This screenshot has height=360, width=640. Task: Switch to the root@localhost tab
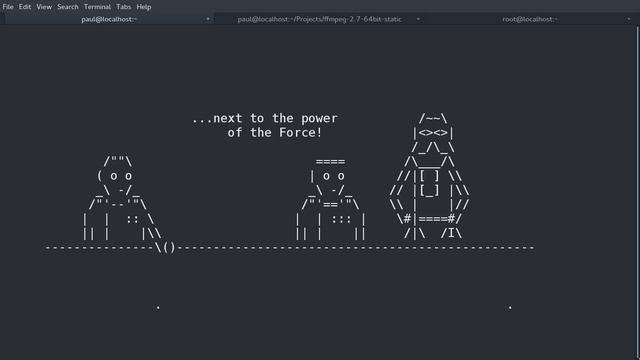point(530,19)
